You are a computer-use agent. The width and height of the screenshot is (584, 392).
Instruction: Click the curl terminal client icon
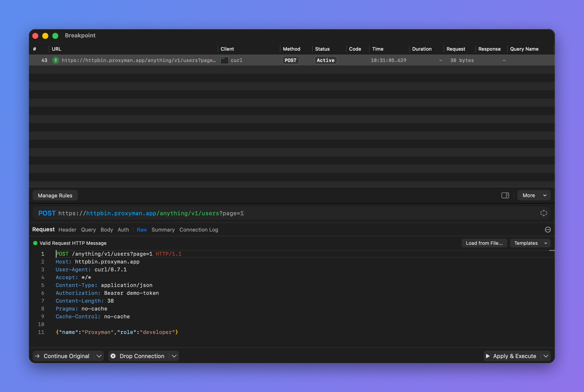click(x=224, y=60)
